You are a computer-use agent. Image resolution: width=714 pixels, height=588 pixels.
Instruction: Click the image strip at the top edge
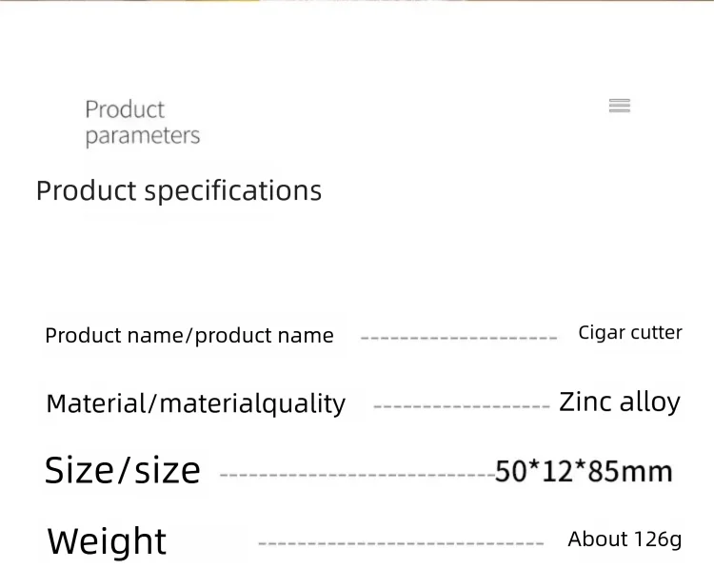tap(357, 2)
